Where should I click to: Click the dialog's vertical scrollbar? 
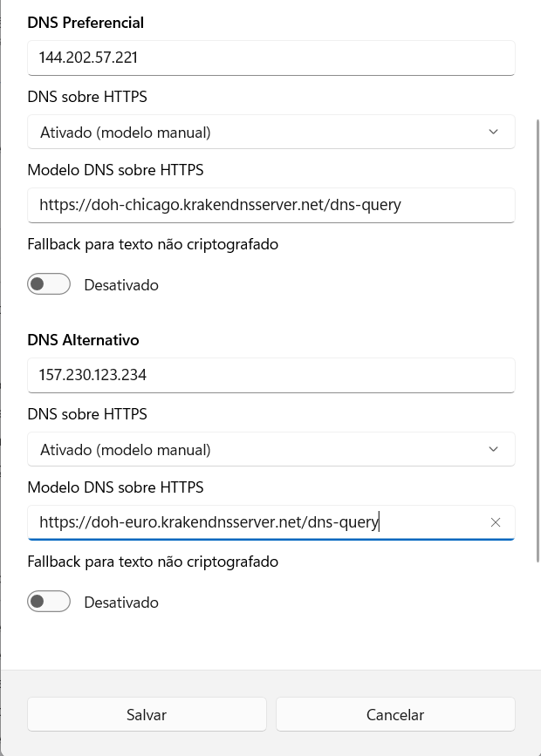point(538,340)
